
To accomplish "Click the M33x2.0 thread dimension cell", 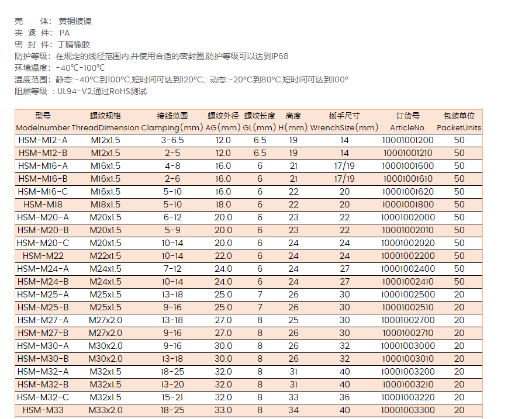I will point(105,410).
